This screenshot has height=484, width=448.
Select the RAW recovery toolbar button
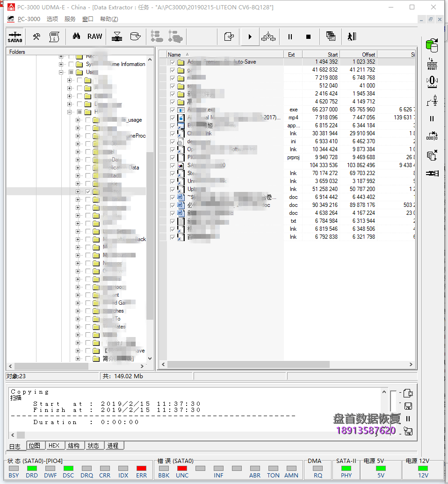coord(94,37)
